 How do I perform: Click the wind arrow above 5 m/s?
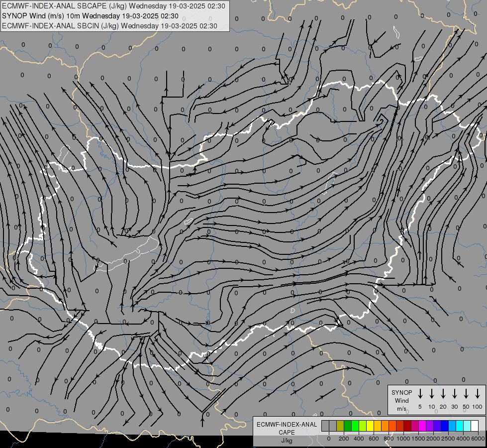click(420, 394)
